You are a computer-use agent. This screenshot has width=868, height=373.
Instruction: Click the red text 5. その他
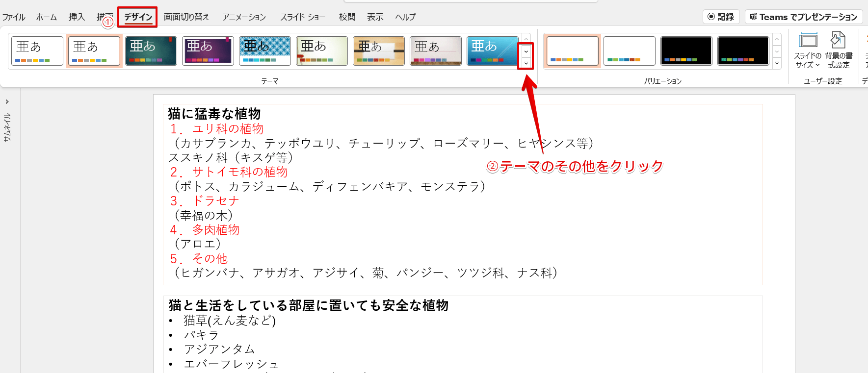point(199,259)
